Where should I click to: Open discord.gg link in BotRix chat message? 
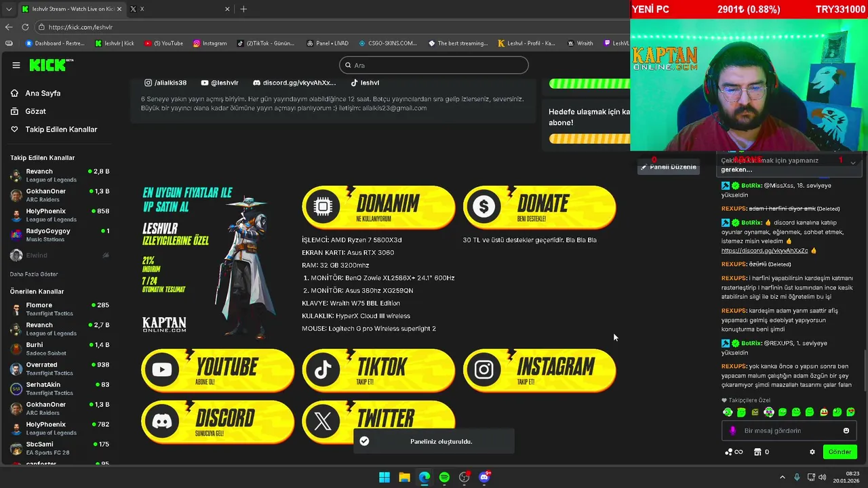click(764, 251)
